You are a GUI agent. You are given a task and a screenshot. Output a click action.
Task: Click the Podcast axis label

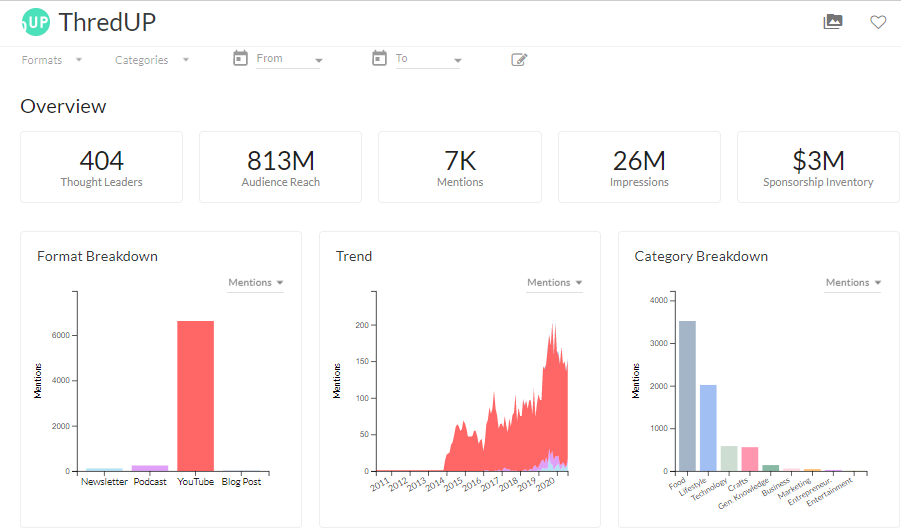coord(150,482)
